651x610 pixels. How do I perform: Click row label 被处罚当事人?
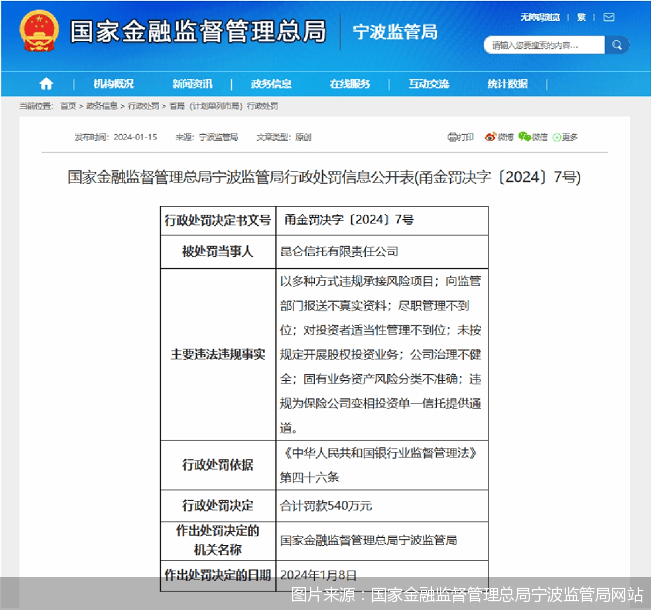[x=218, y=251]
